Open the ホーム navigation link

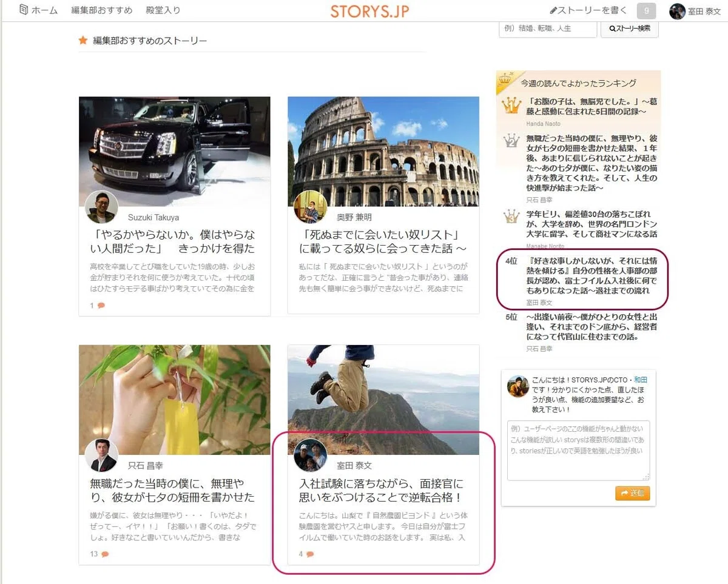coord(38,10)
